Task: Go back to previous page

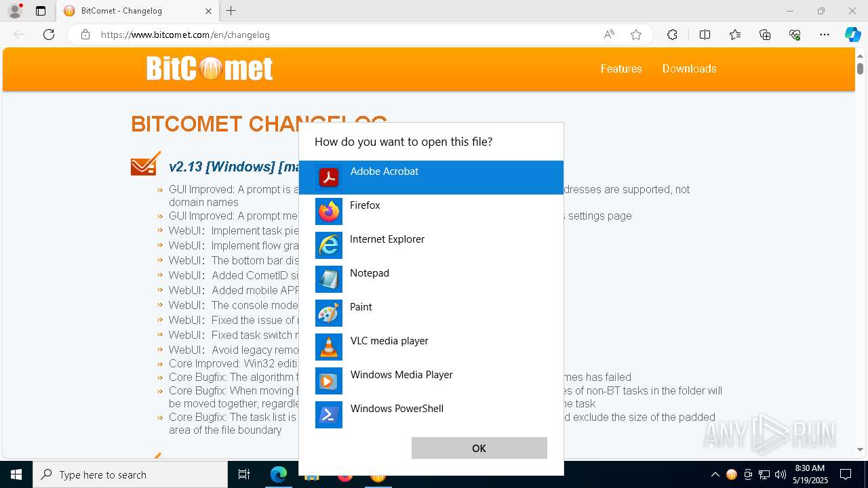Action: pyautogui.click(x=19, y=35)
